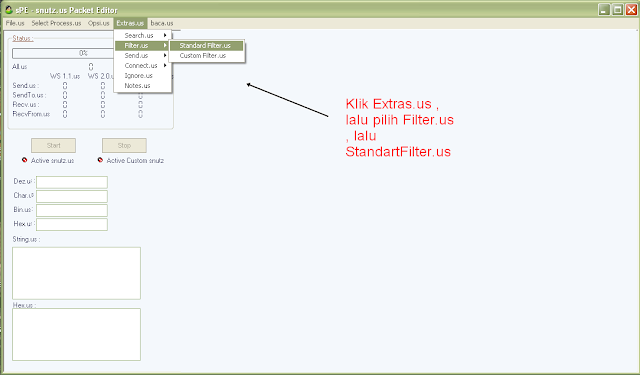Screen dimensions: 640x375
Task: Open the Select Process.us menu
Action: (x=56, y=23)
